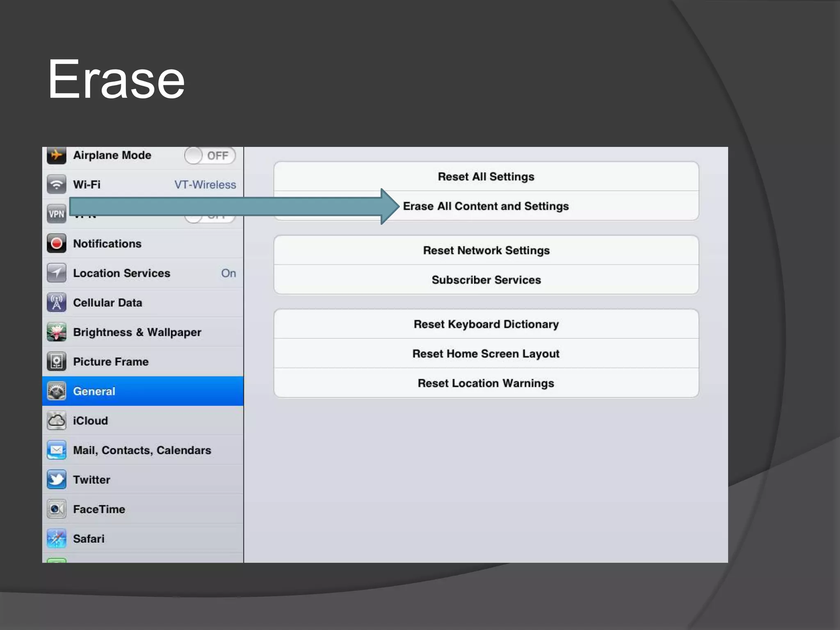This screenshot has height=630, width=840.
Task: Tap the Picture Frame icon
Action: tap(57, 362)
